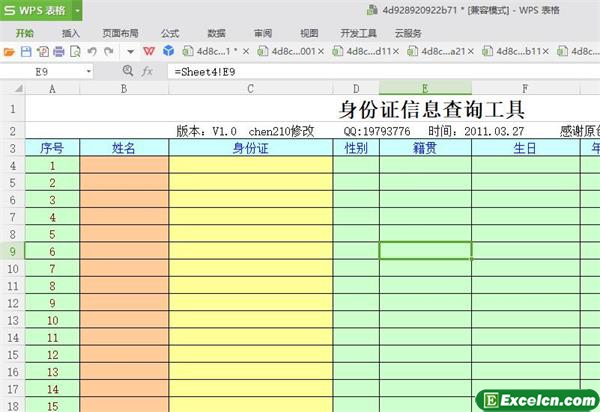This screenshot has height=412, width=600.
Task: Click the Redo arrow icon
Action: (108, 50)
